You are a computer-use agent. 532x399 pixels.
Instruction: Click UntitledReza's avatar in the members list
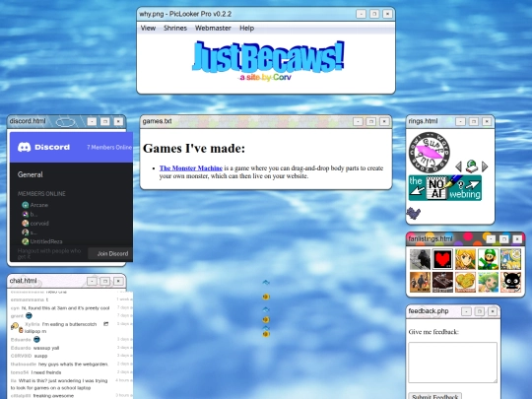pos(25,241)
